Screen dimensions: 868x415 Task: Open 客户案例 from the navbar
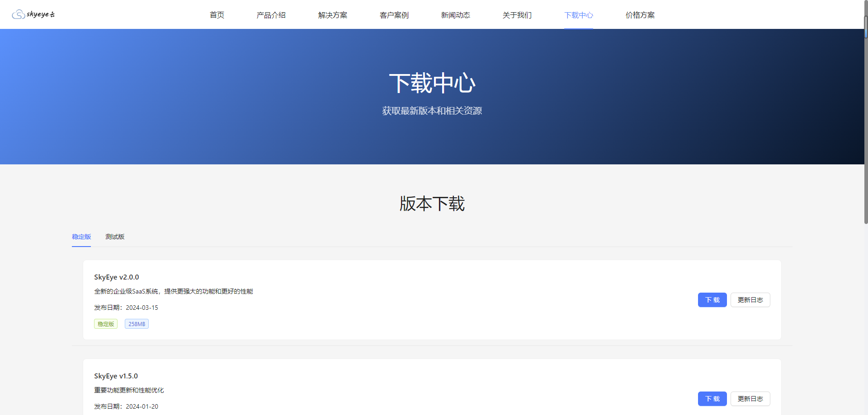pyautogui.click(x=394, y=15)
